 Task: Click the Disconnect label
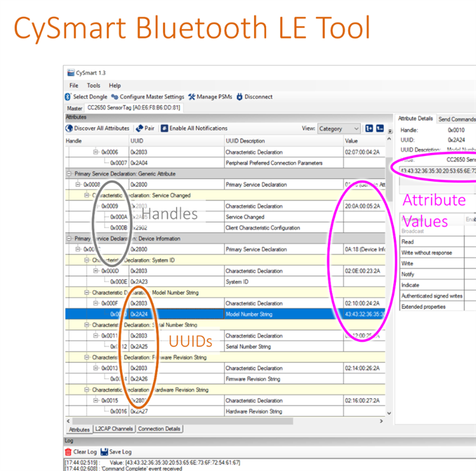click(258, 96)
